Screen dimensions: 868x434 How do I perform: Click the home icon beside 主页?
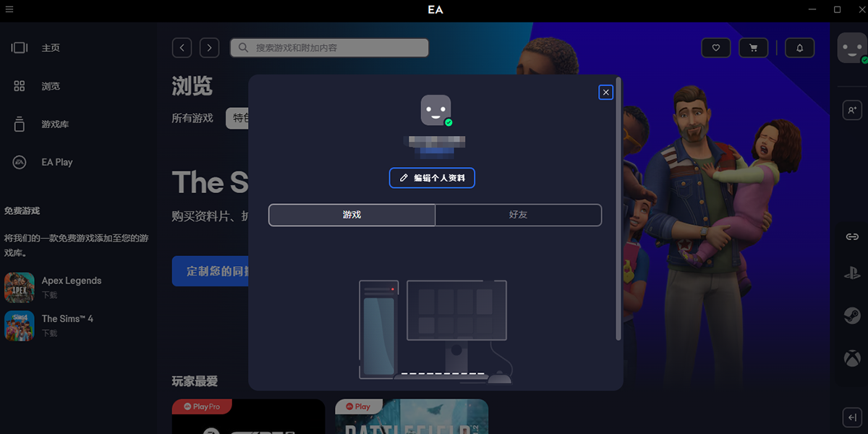20,48
